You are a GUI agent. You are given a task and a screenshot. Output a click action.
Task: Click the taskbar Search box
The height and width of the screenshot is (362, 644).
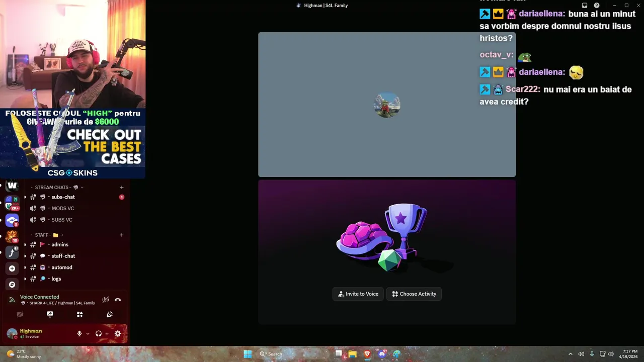click(292, 354)
